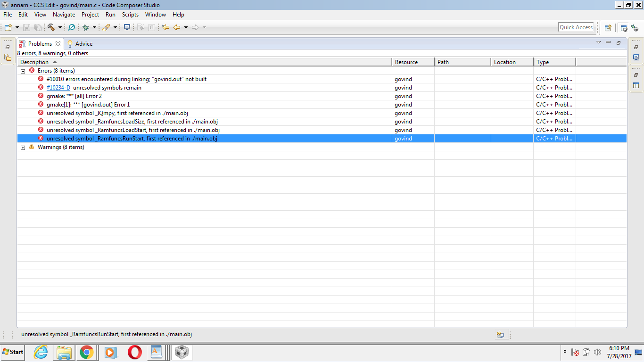Select the unresolved symbol _IQmpy error row
The height and width of the screenshot is (362, 644).
tap(322, 113)
